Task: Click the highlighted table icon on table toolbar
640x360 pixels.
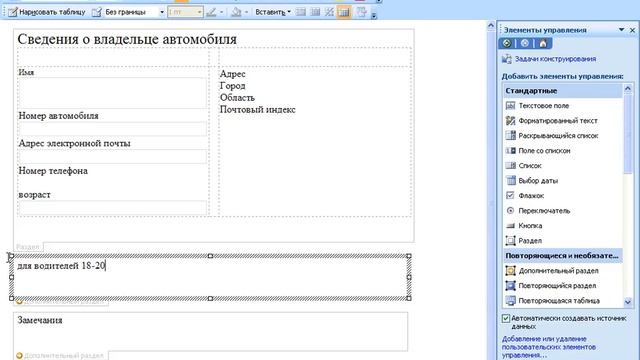Action: (344, 12)
